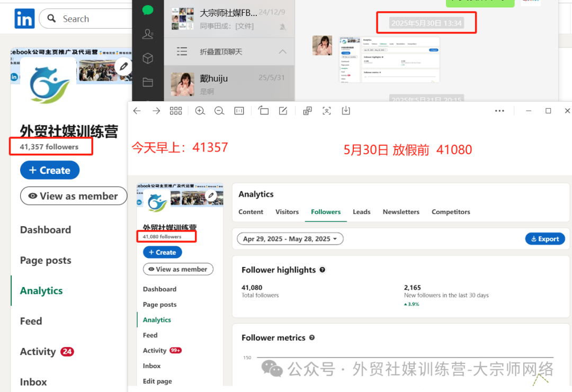This screenshot has height=392, width=572.
Task: Open Activity with 99+ badge
Action: click(162, 350)
